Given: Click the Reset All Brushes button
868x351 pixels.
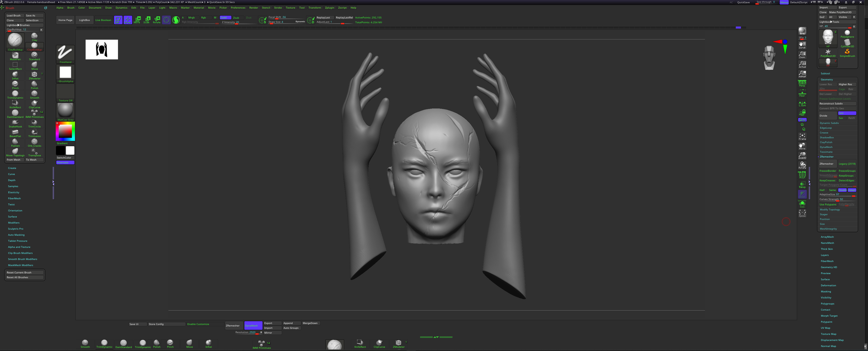Looking at the screenshot, I should (24, 277).
